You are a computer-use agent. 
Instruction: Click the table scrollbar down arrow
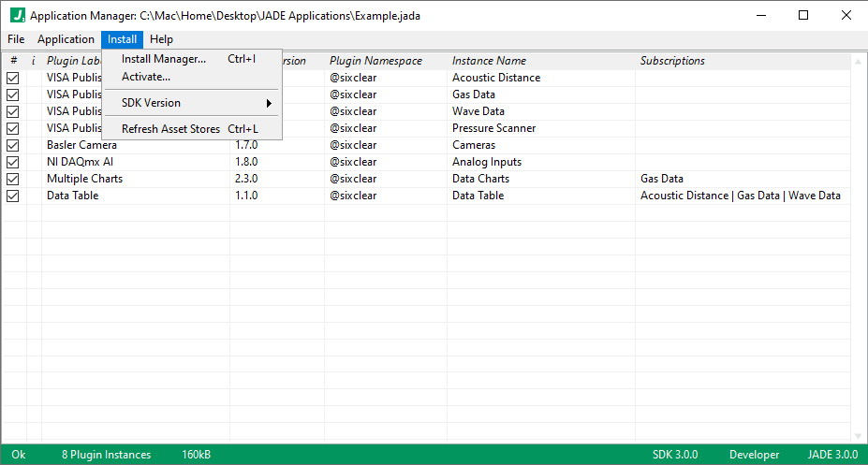pos(858,436)
